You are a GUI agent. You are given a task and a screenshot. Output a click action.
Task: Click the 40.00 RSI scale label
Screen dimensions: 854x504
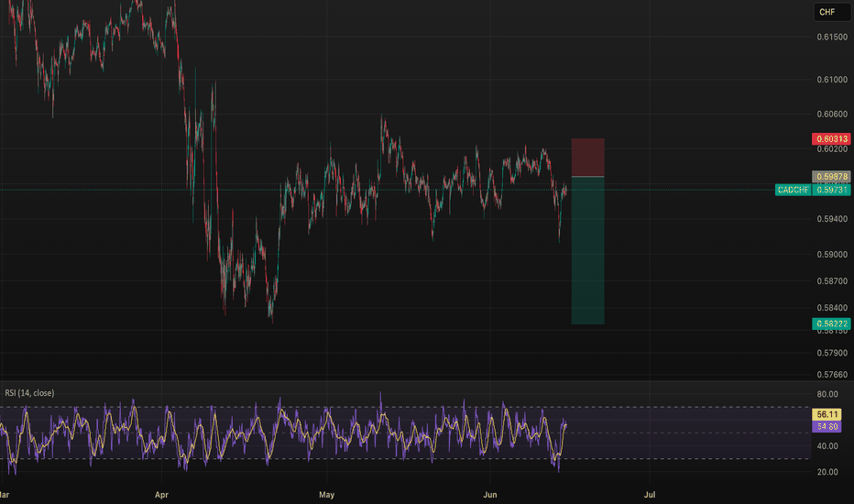point(827,445)
